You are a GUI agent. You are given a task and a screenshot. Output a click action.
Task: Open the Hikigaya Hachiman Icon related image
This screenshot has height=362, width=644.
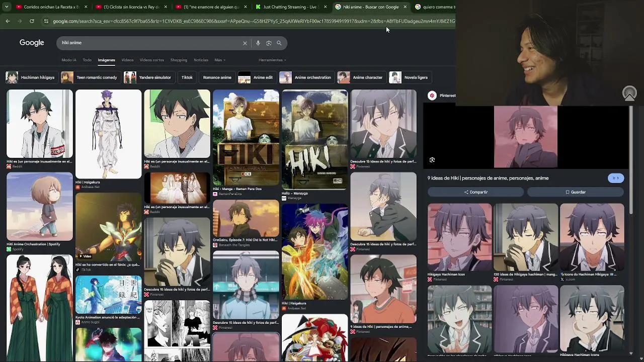pyautogui.click(x=460, y=237)
